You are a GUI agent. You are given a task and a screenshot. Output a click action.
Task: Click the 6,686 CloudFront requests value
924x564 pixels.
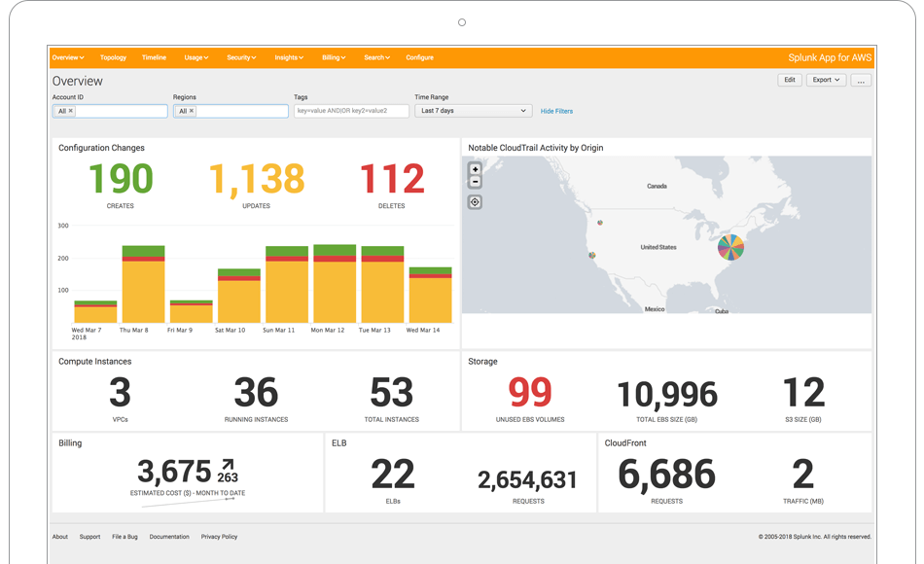point(666,475)
